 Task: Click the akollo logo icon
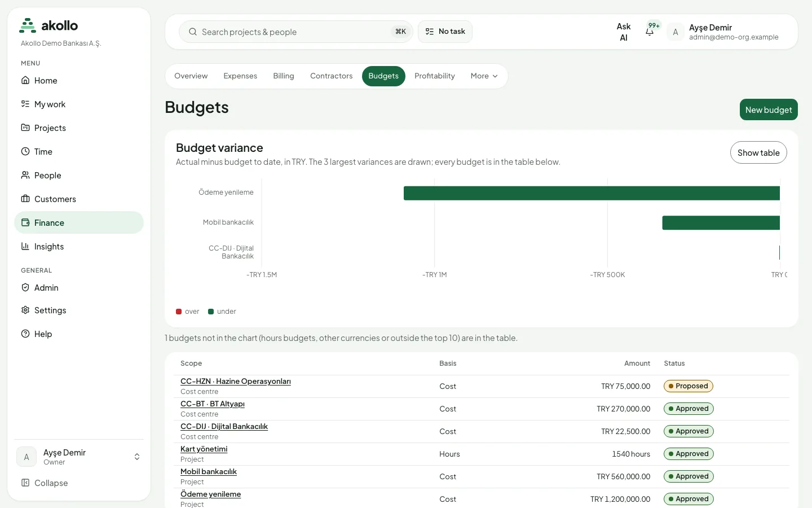28,25
